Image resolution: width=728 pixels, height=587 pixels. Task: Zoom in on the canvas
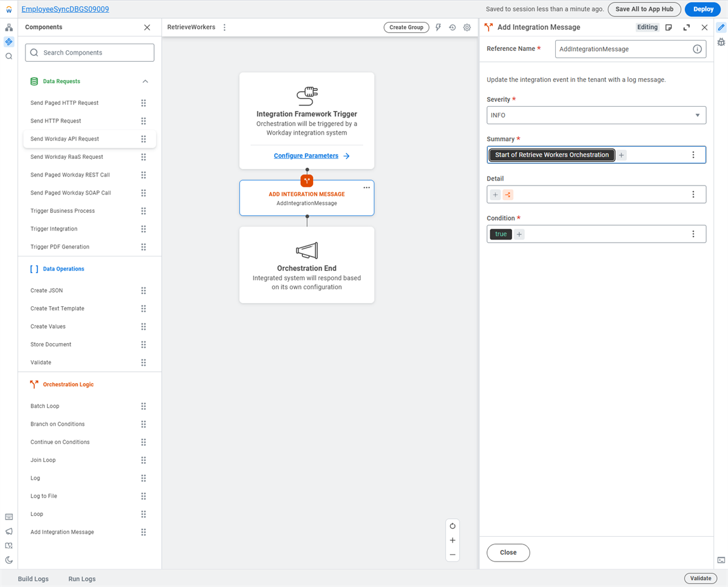453,540
